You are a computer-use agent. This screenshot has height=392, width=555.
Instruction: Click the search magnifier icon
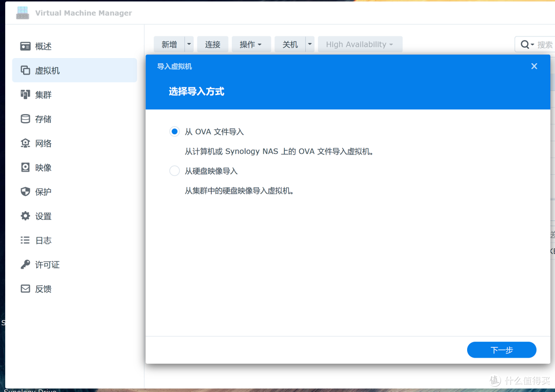click(x=525, y=44)
